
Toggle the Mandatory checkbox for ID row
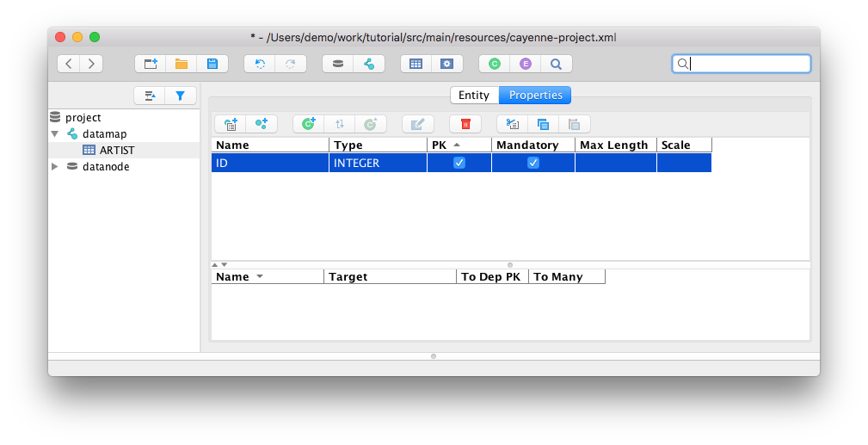coord(533,163)
